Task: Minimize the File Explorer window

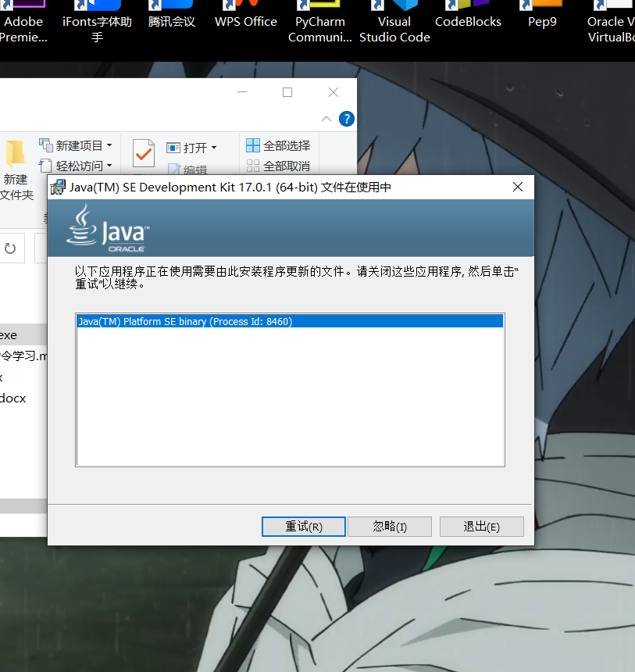Action: (x=242, y=91)
